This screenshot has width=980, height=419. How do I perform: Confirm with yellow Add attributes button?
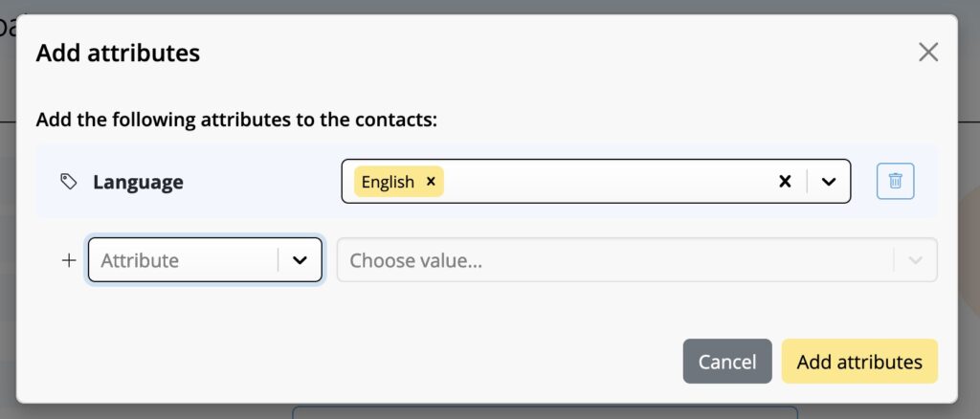pos(859,362)
